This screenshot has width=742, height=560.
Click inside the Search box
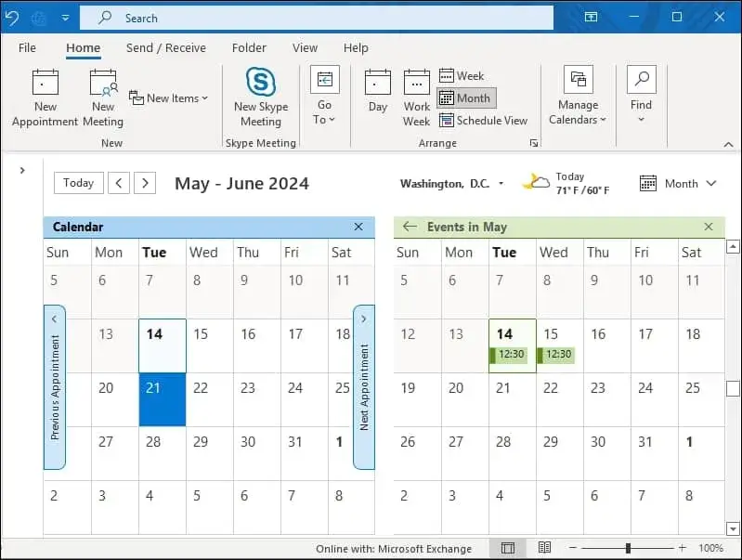(x=317, y=18)
